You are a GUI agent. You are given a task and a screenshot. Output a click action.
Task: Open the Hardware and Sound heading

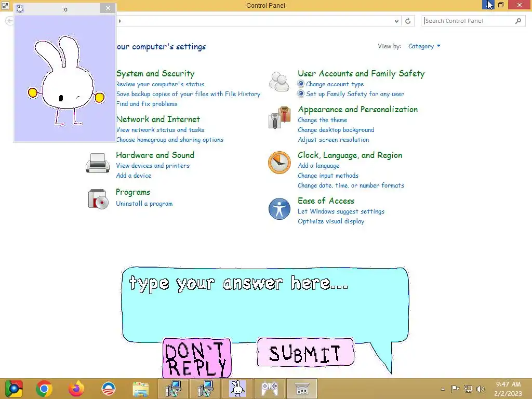tap(155, 155)
